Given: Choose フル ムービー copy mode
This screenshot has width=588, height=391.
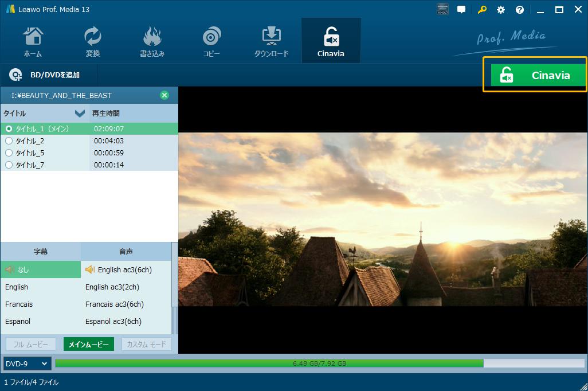Looking at the screenshot, I should click(31, 344).
